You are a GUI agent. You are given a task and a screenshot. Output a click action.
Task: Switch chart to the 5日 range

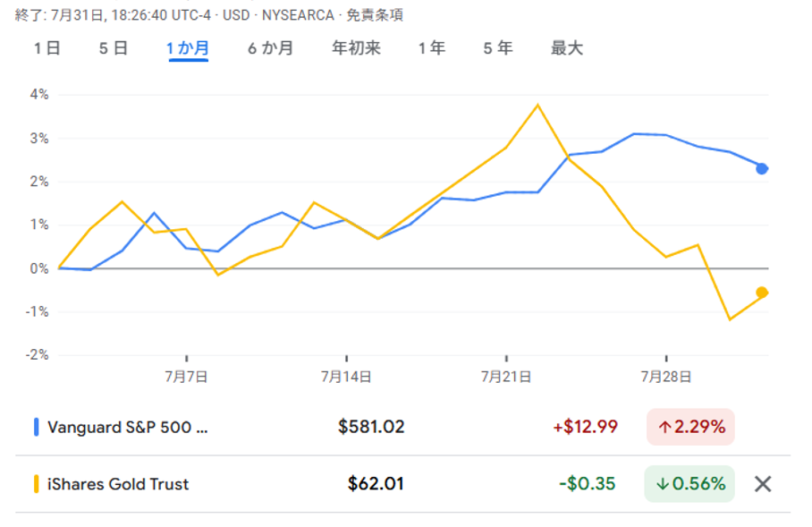[x=114, y=48]
